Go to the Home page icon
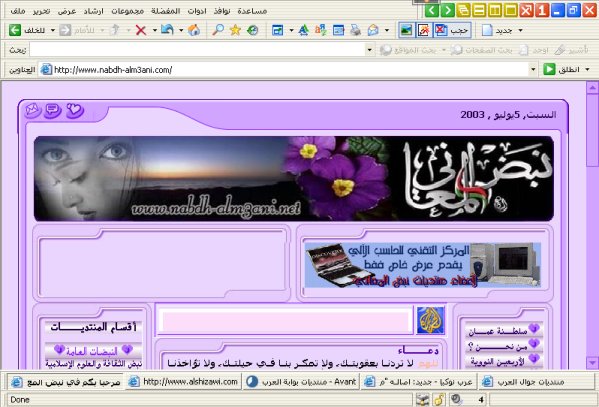 coord(194,30)
